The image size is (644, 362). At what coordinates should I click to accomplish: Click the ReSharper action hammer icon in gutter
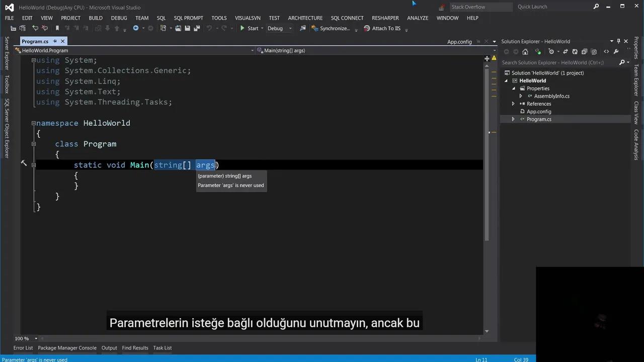(24, 163)
